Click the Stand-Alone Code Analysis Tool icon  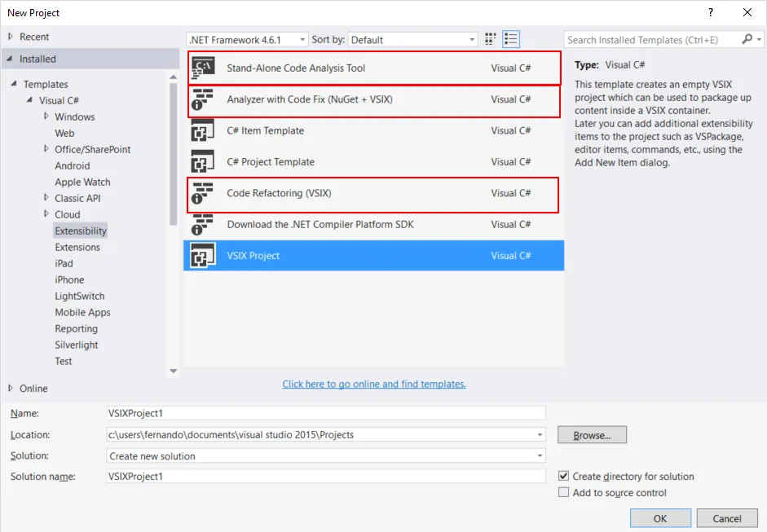(202, 68)
